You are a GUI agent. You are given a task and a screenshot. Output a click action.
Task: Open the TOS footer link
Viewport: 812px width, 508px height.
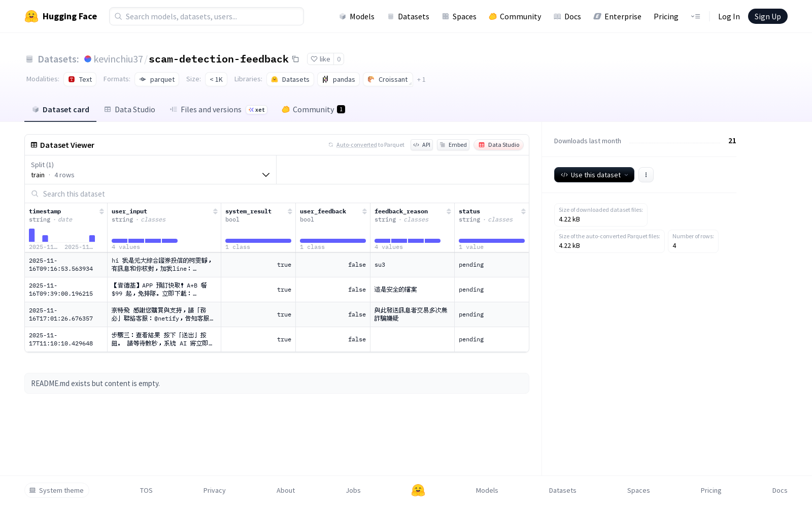(146, 490)
